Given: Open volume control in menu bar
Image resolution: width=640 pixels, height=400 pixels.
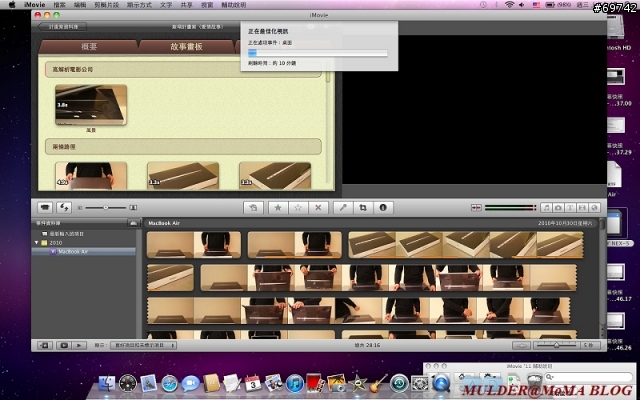Looking at the screenshot, I should [x=522, y=5].
